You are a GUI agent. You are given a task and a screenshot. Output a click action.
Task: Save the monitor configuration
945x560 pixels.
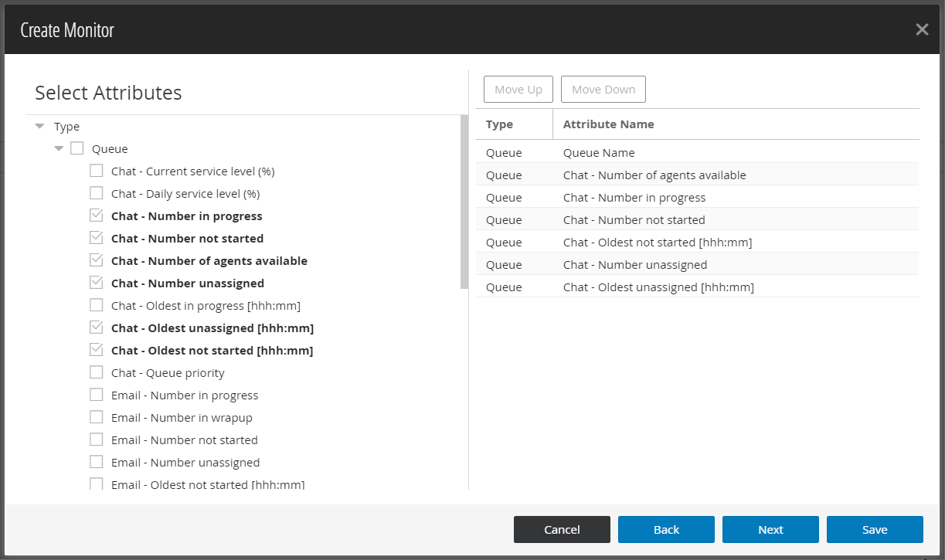coord(874,529)
